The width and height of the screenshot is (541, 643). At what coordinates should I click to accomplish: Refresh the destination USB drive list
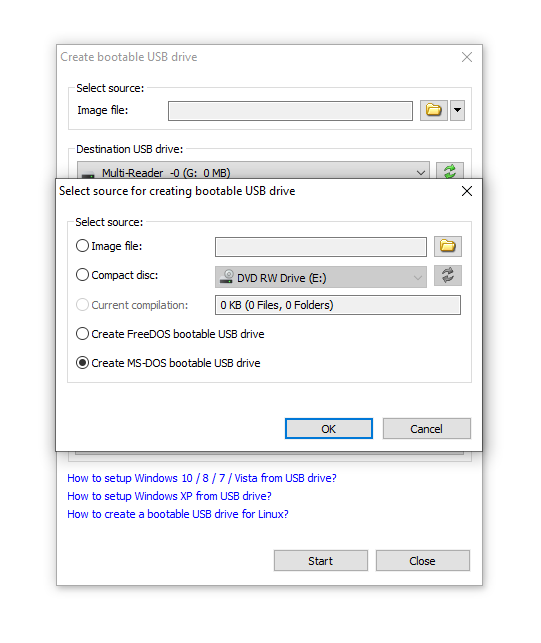tap(450, 171)
